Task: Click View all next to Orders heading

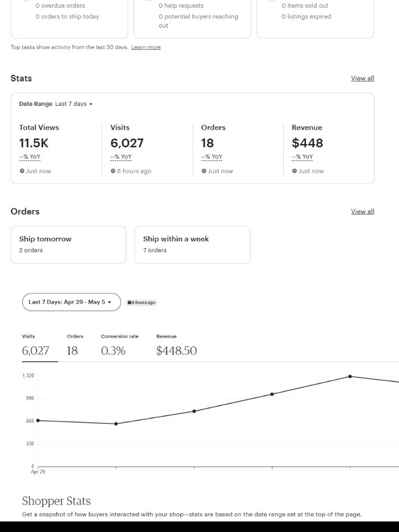Action: [362, 211]
